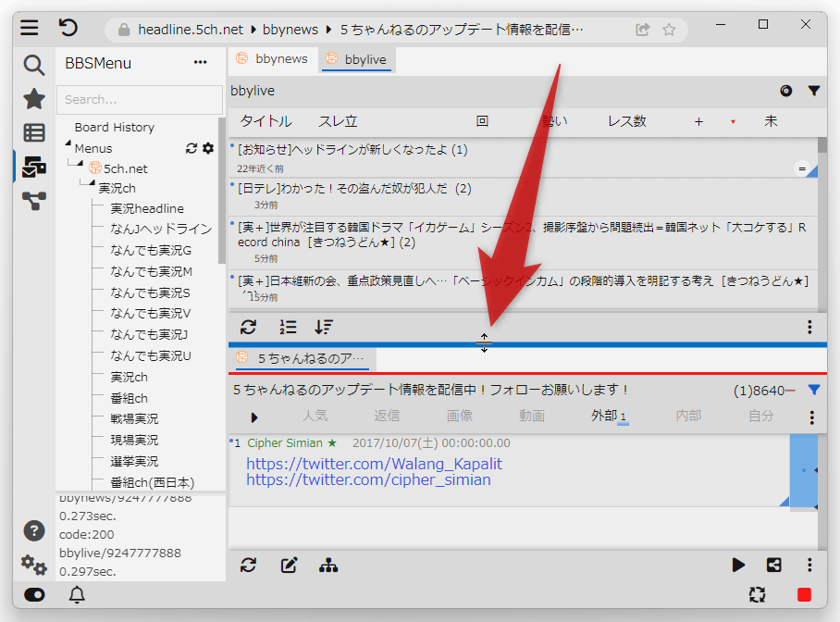Screen dimensions: 840x622
Task: Open the bbylive thread list filter
Action: 814,91
